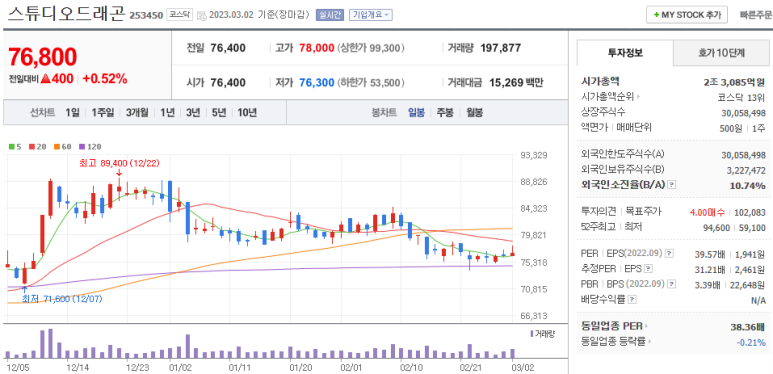The image size is (773, 374).
Task: Click the 코스닥 market badge
Action: tap(179, 15)
